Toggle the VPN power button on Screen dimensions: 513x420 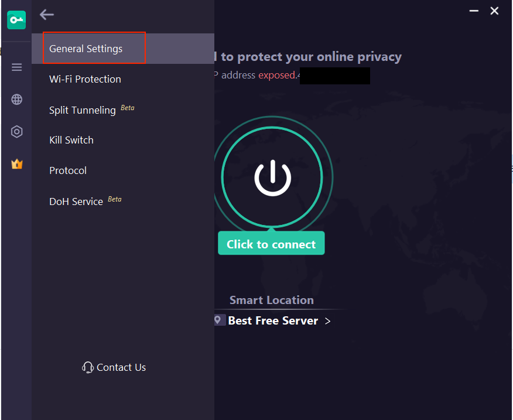(272, 177)
